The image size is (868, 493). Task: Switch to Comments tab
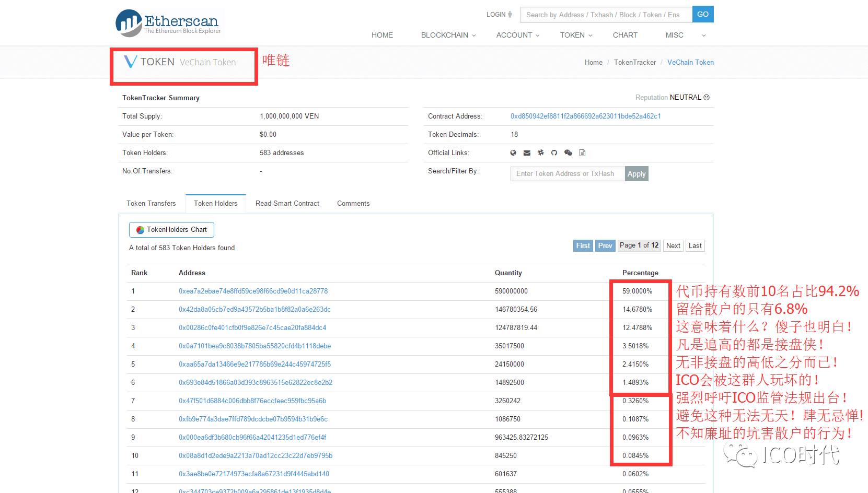point(353,203)
